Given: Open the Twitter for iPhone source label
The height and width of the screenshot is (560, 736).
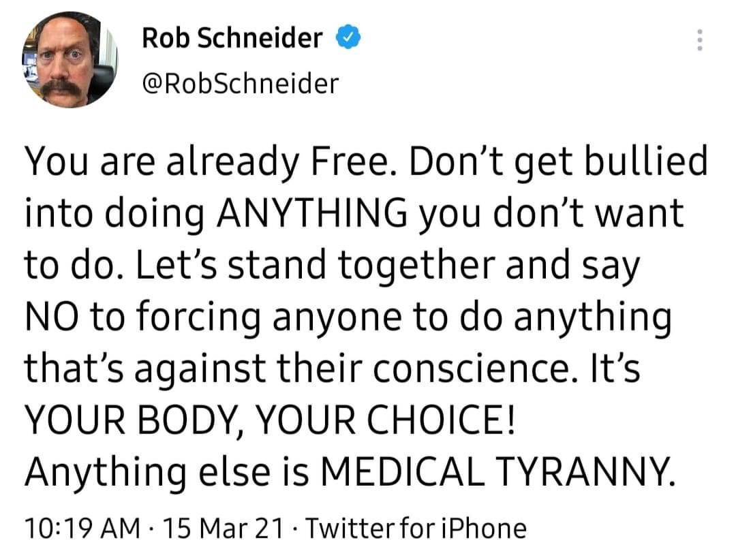Looking at the screenshot, I should point(416,528).
